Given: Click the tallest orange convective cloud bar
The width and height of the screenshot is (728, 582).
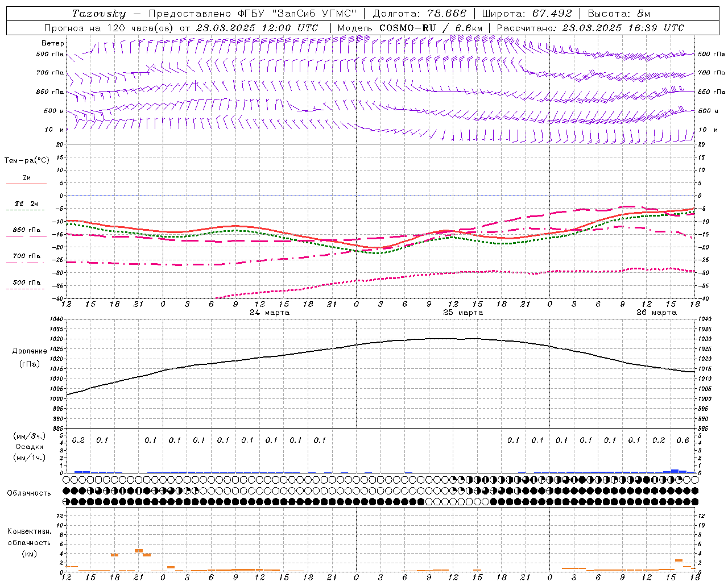Looking at the screenshot, I should [x=138, y=550].
